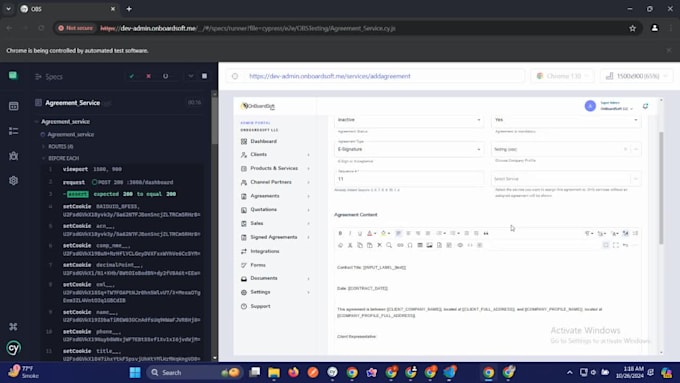Open Choose Company Profile dropdown
Image resolution: width=680 pixels, height=383 pixels.
[x=566, y=149]
